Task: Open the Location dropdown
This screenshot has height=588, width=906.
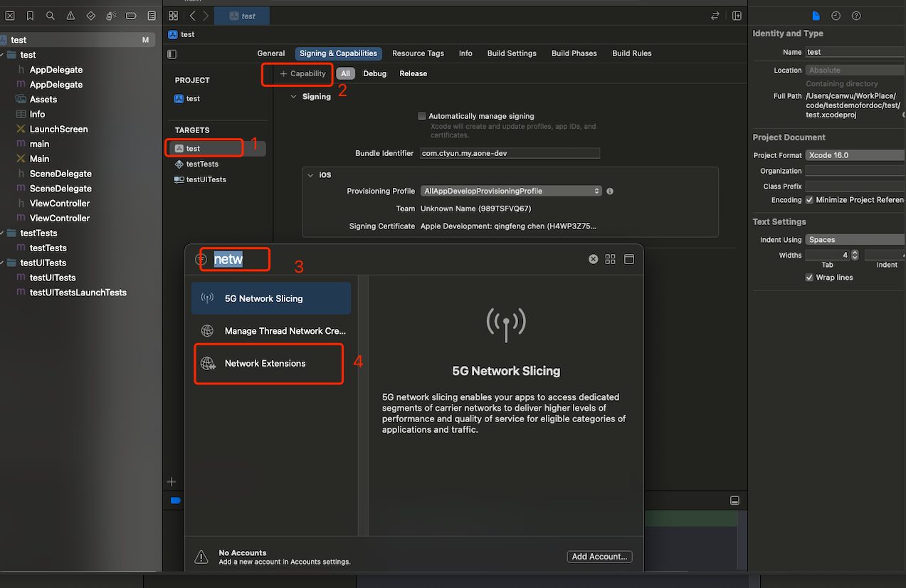Action: 855,70
